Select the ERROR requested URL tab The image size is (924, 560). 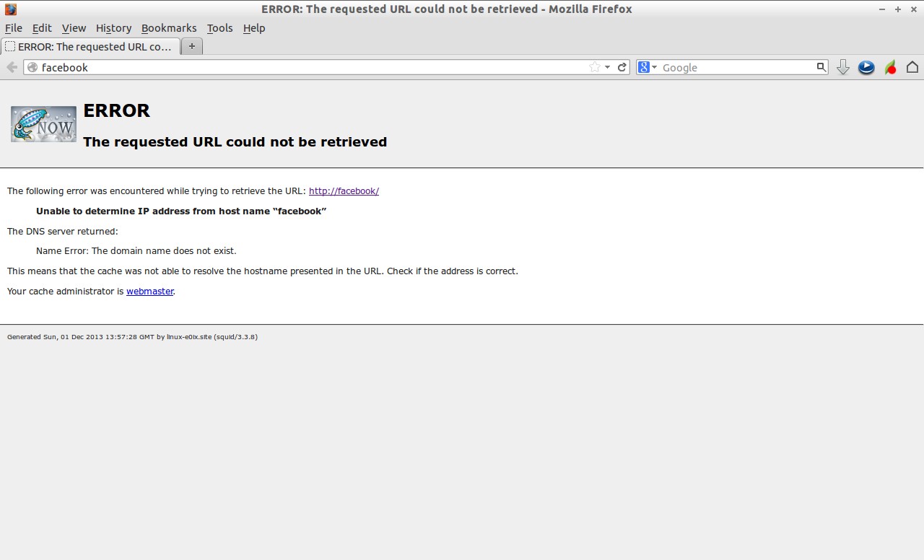click(x=90, y=46)
